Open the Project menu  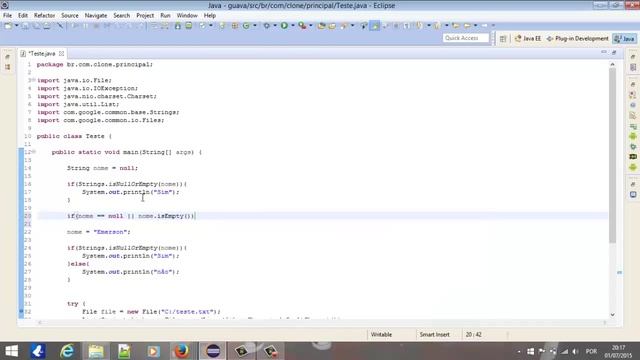(x=145, y=16)
